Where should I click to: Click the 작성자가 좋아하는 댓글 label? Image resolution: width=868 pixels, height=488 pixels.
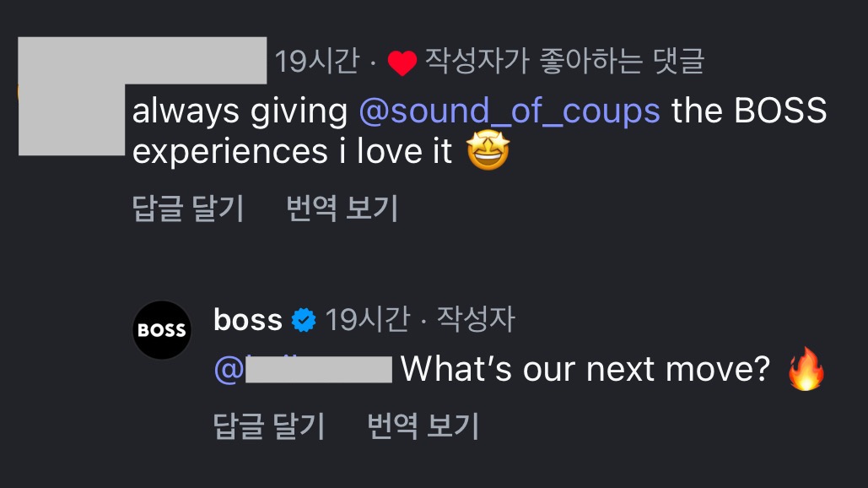[563, 62]
